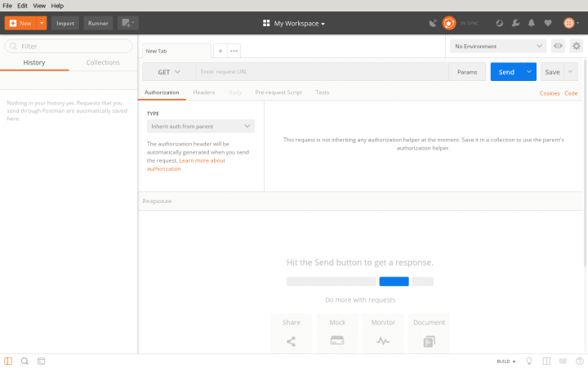588x368 pixels.
Task: Open the No Environment dropdown
Action: 498,46
